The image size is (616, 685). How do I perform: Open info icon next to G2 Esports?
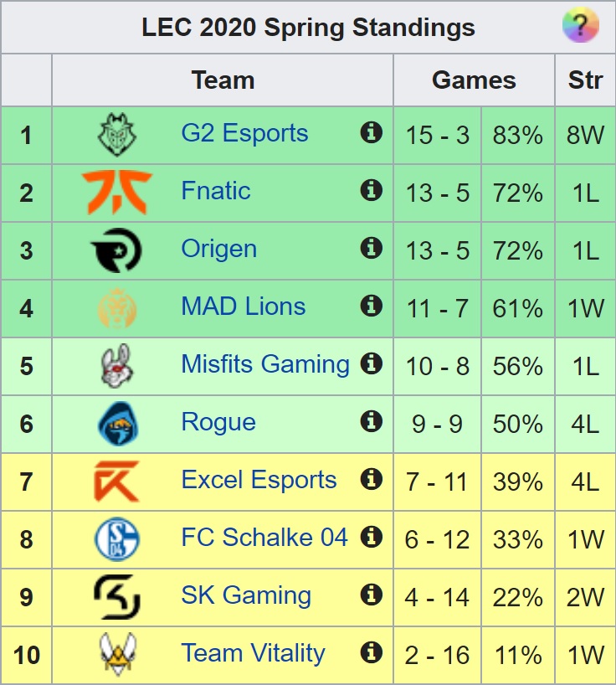tap(372, 132)
